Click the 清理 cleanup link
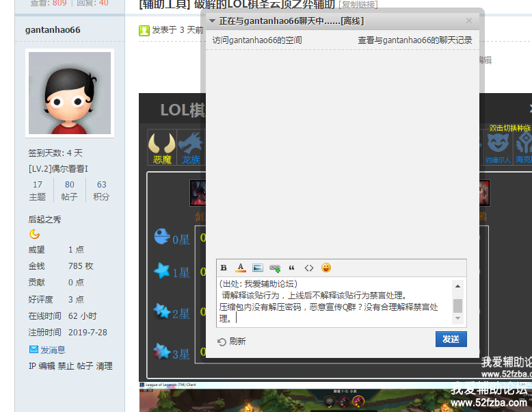The image size is (532, 412). point(104,366)
